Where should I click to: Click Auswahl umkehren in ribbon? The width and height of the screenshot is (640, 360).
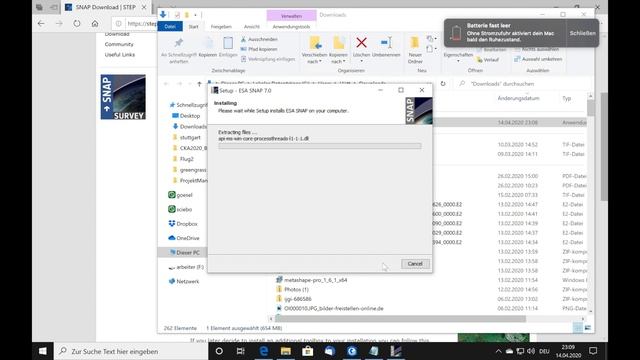click(x=538, y=59)
